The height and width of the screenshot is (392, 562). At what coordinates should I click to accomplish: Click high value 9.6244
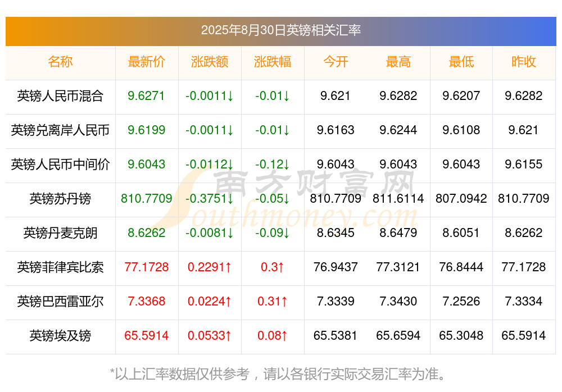[398, 130]
